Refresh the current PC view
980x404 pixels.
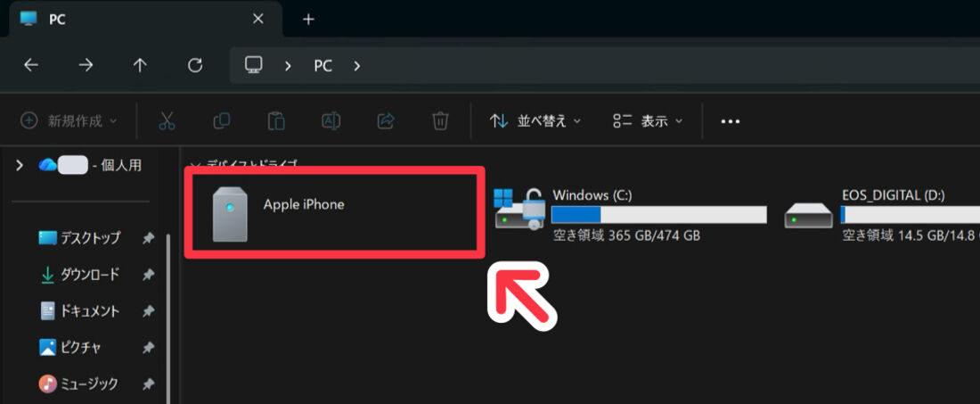(x=195, y=65)
